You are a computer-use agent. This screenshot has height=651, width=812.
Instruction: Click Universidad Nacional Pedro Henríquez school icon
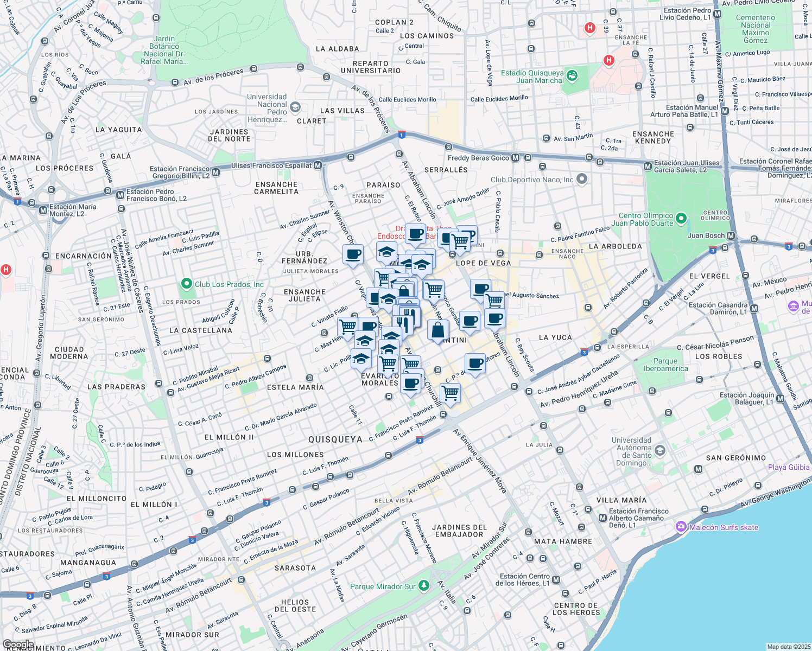tap(295, 107)
